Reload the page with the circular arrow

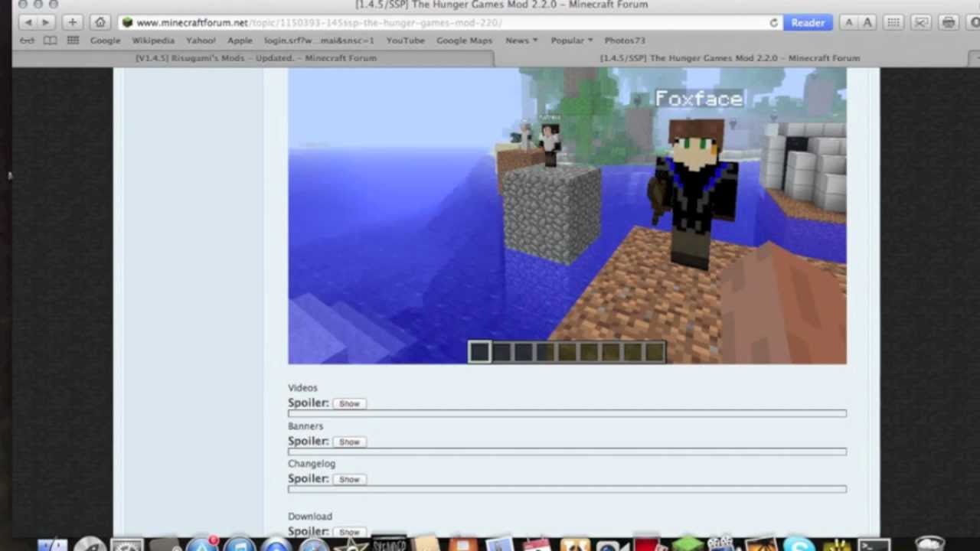click(774, 23)
